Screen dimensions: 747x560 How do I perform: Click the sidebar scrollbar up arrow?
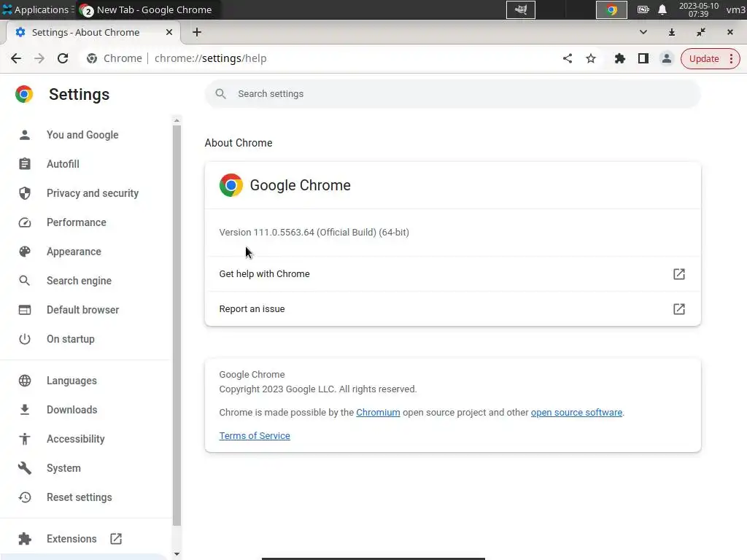pos(177,120)
